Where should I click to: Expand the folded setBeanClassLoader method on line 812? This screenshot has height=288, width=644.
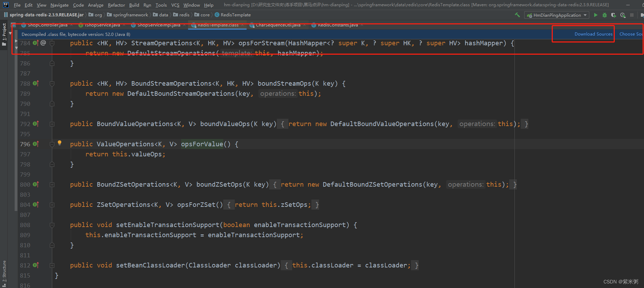[52, 265]
